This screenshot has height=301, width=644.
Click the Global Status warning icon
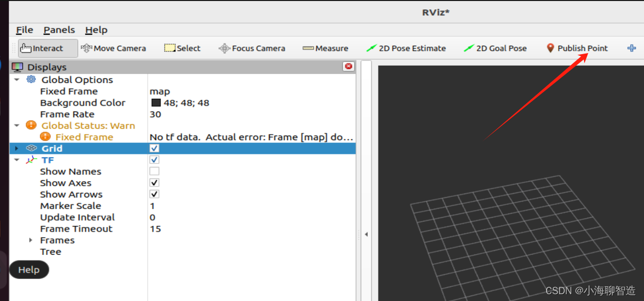pos(31,125)
